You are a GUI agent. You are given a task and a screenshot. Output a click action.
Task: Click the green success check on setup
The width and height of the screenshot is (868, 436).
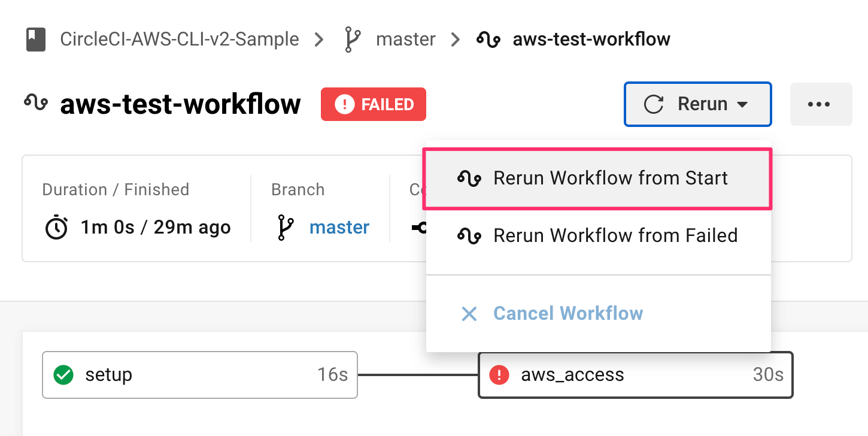(63, 376)
